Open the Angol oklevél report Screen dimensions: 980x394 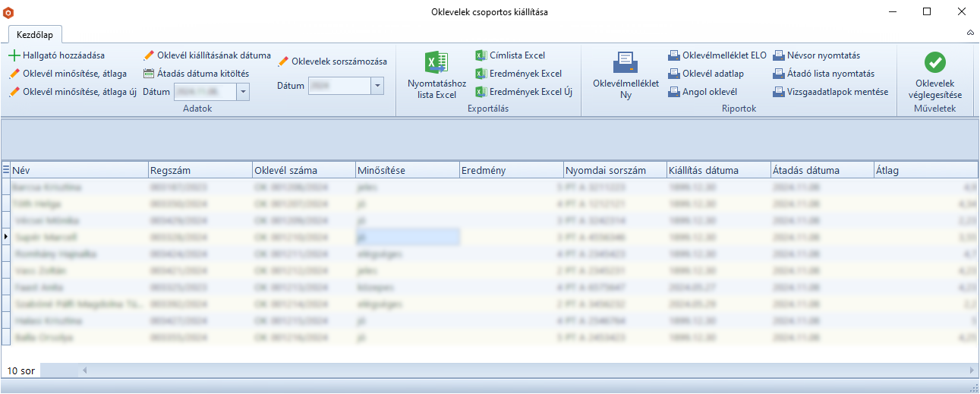(674, 92)
